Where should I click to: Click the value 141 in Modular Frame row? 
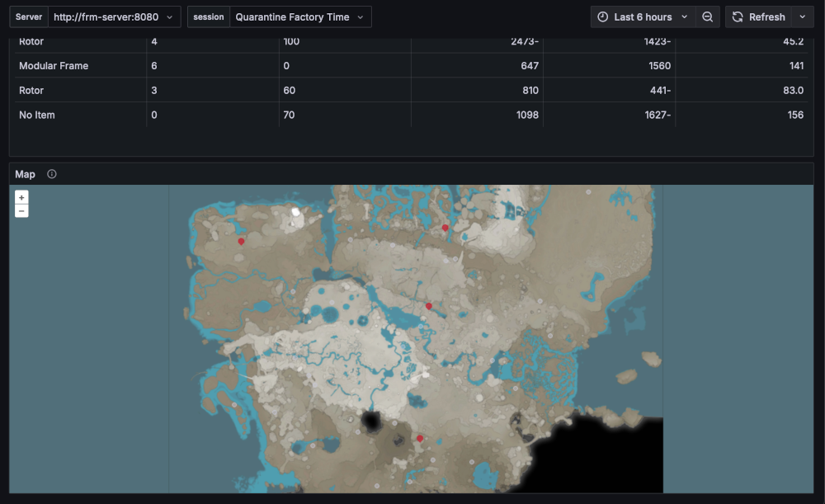point(796,66)
